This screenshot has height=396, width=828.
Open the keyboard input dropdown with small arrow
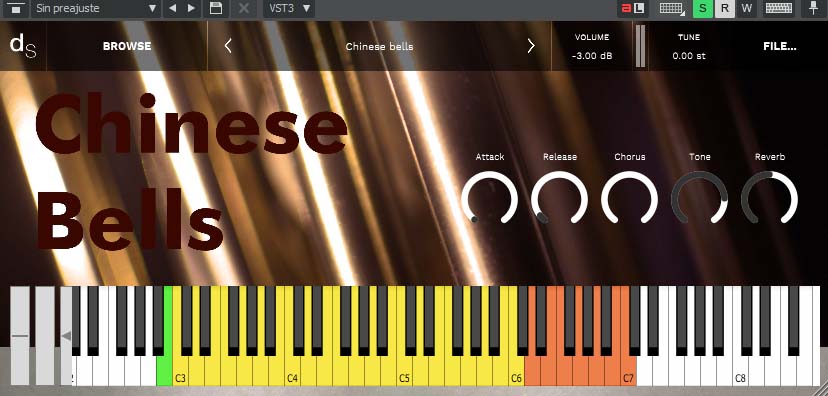click(672, 8)
